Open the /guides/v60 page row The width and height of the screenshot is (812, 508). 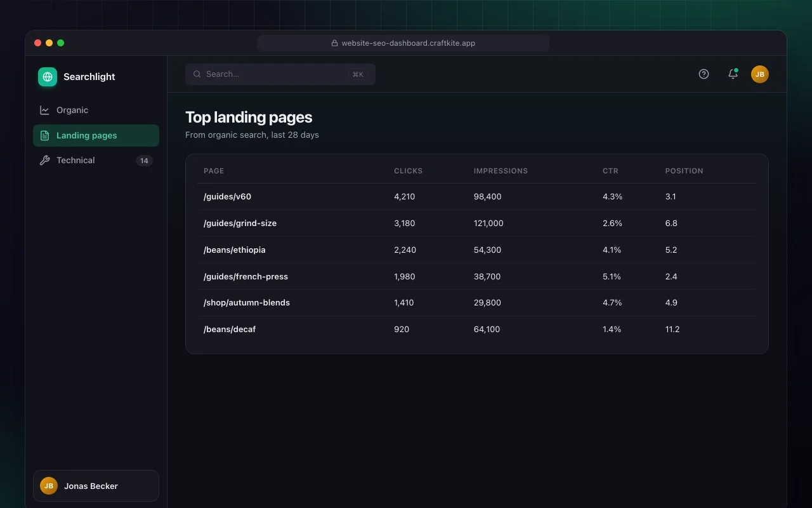(477, 197)
